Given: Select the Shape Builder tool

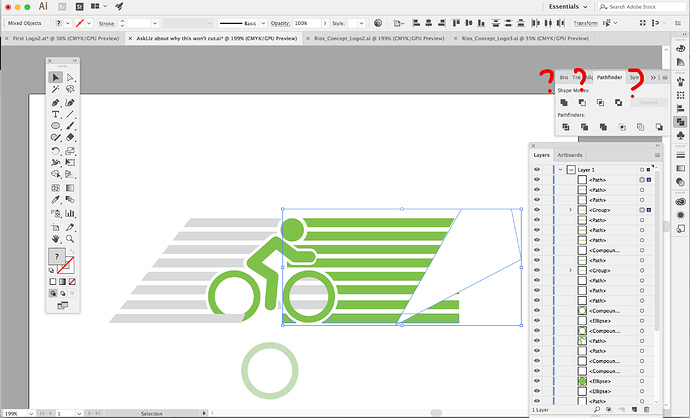Looking at the screenshot, I should click(x=55, y=174).
